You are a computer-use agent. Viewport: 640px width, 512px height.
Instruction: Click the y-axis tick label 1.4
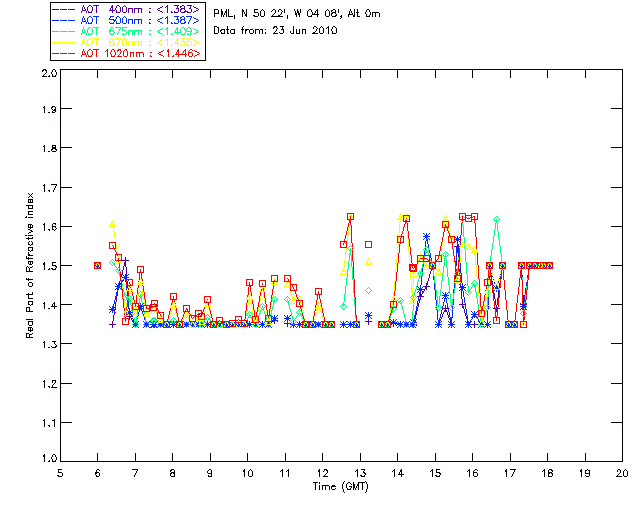pos(49,305)
